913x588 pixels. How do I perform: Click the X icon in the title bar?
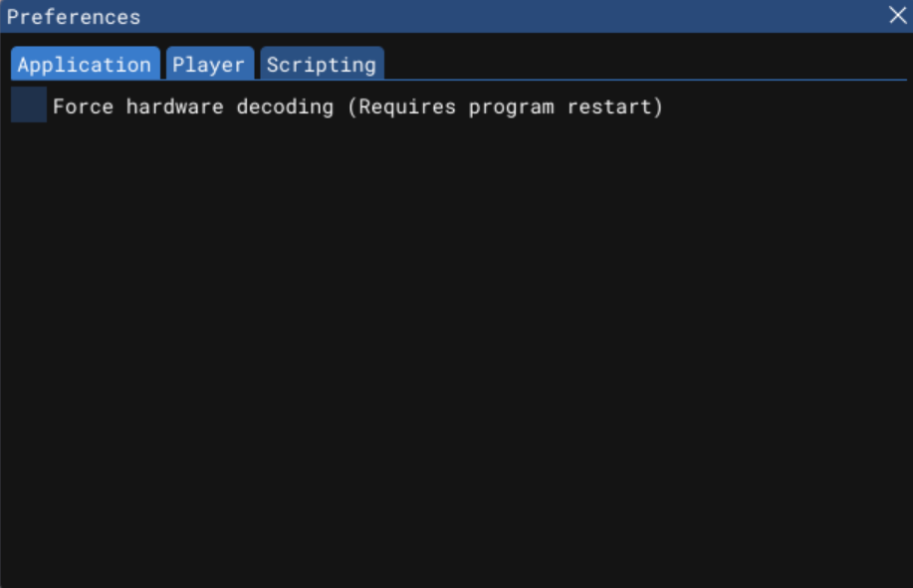898,15
